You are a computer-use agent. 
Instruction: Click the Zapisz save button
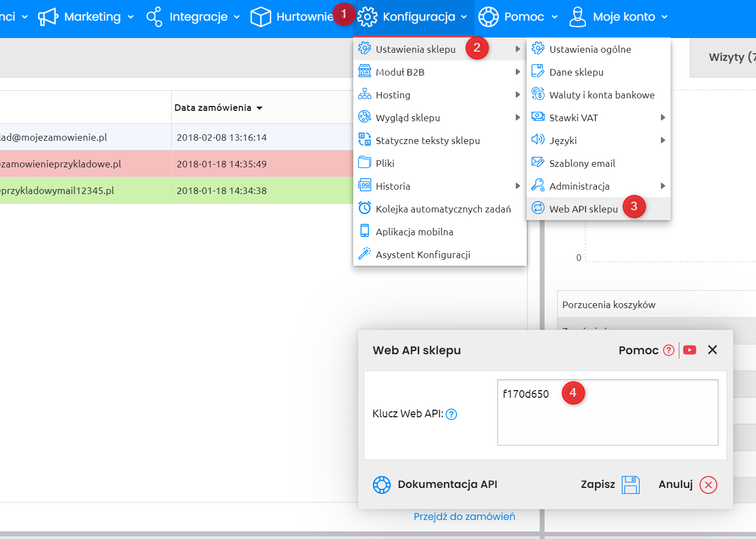[610, 485]
